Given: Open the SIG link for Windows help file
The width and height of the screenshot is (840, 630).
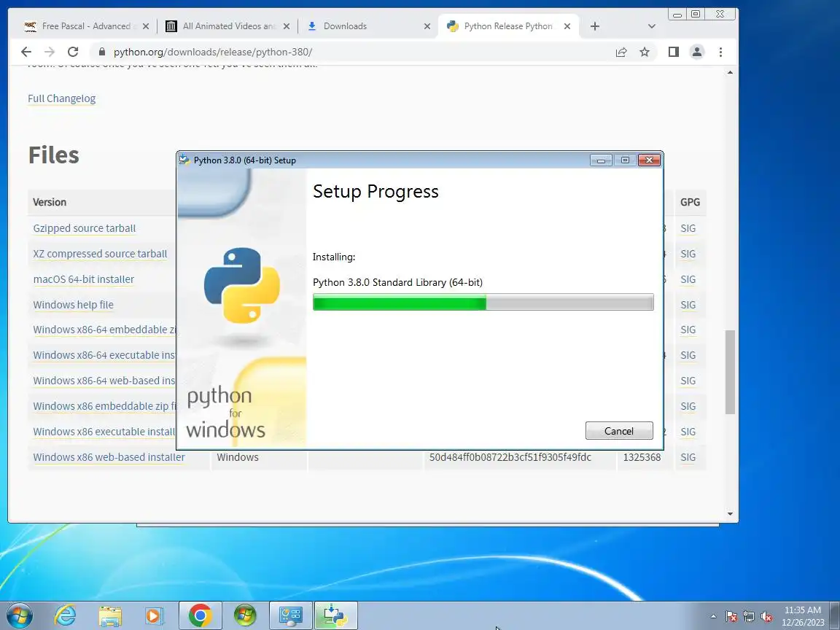Looking at the screenshot, I should pyautogui.click(x=688, y=305).
